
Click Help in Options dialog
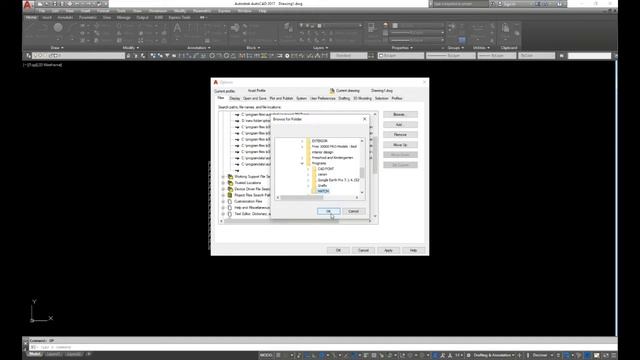(413, 250)
